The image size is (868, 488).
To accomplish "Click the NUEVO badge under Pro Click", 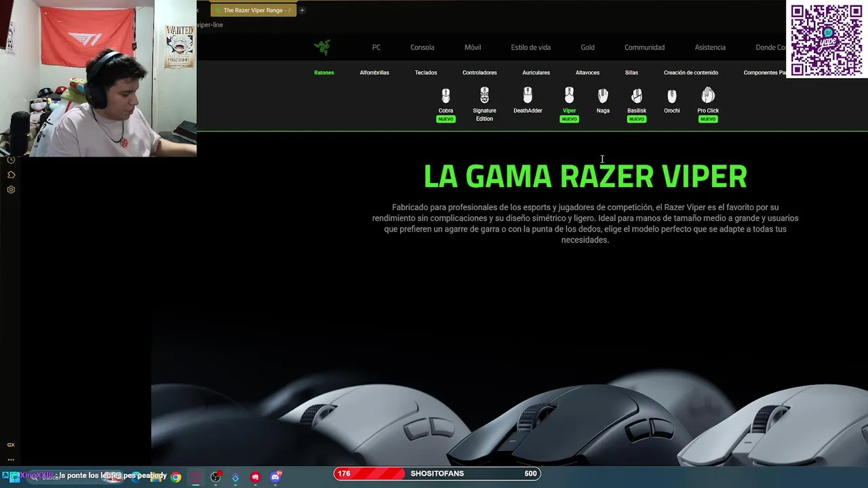I will click(x=708, y=119).
